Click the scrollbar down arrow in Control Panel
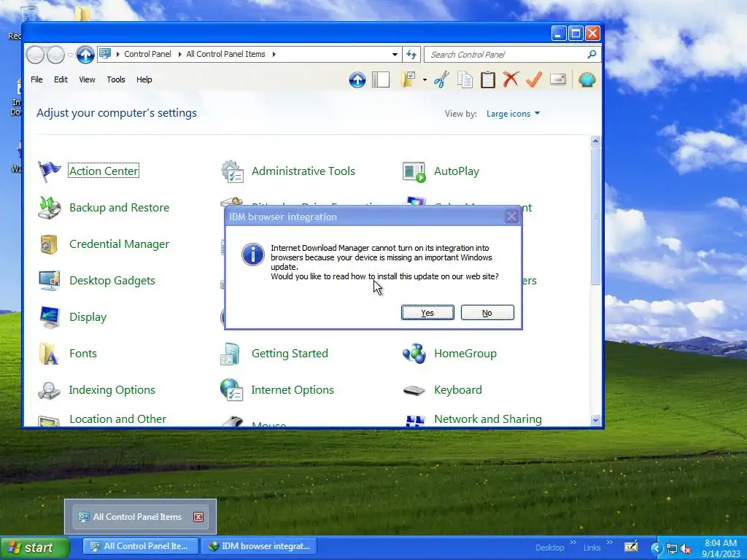 click(x=595, y=420)
